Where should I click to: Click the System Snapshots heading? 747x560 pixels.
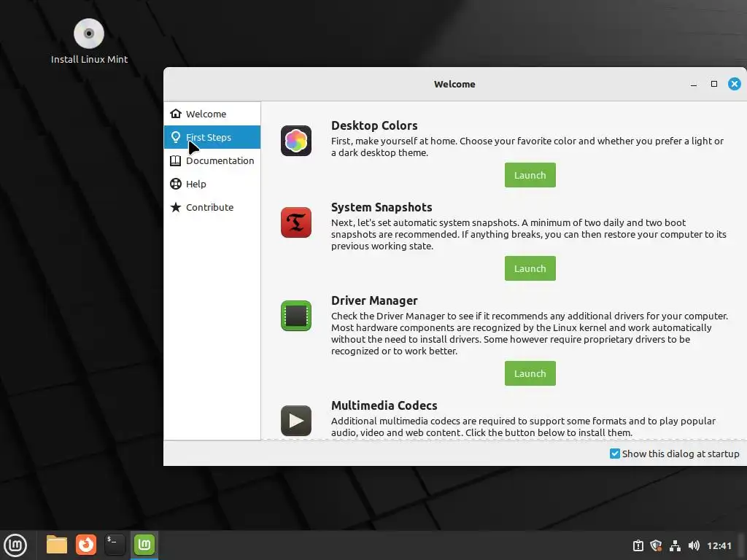tap(382, 207)
